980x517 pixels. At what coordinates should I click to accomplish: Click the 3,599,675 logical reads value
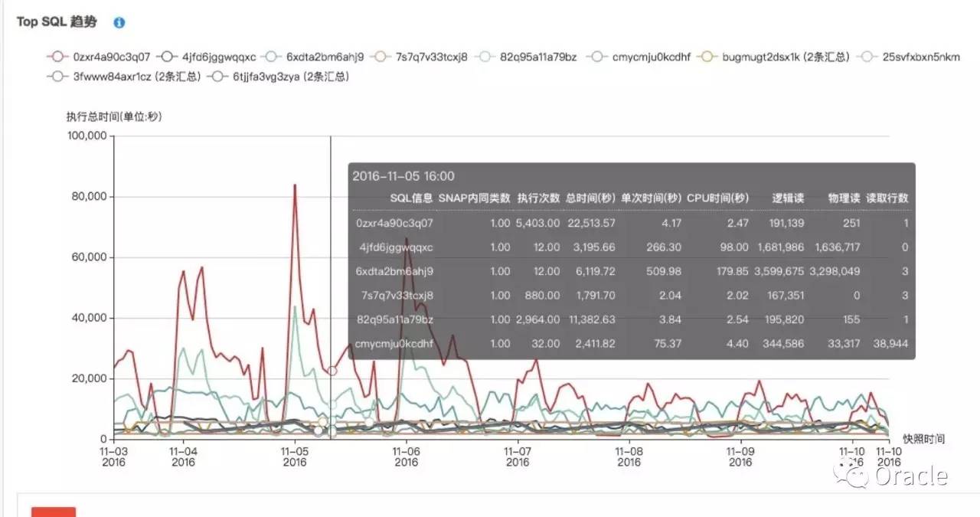779,271
